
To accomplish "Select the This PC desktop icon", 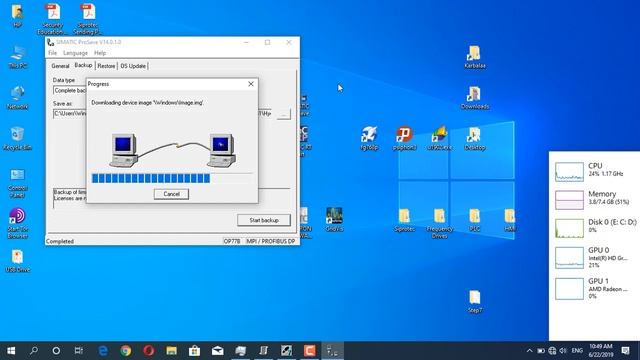I will click(x=17, y=57).
